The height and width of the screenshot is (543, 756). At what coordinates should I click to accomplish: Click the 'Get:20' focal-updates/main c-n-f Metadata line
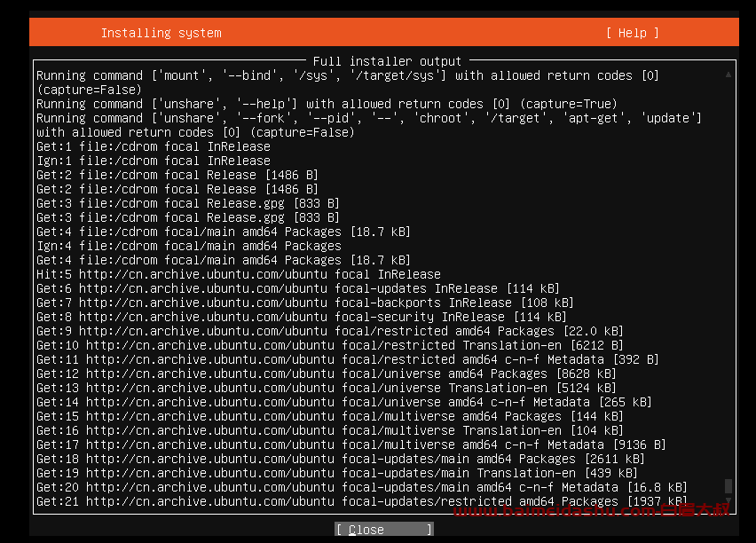pyautogui.click(x=362, y=487)
